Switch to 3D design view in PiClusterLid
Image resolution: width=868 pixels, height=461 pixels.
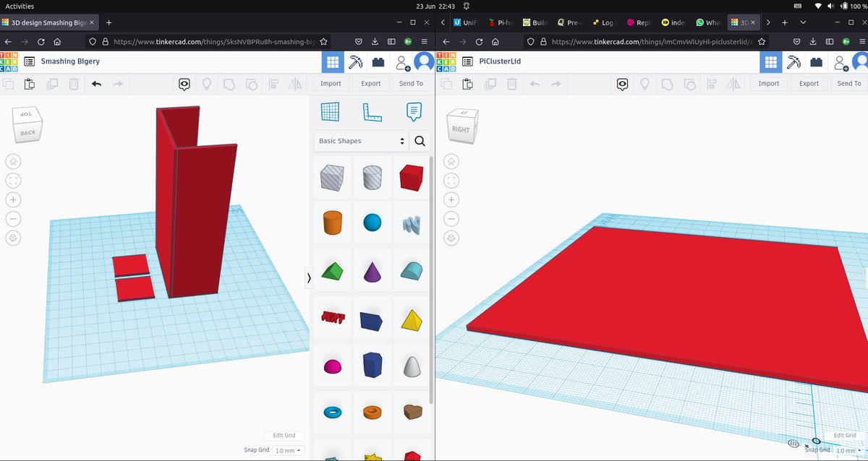(771, 62)
